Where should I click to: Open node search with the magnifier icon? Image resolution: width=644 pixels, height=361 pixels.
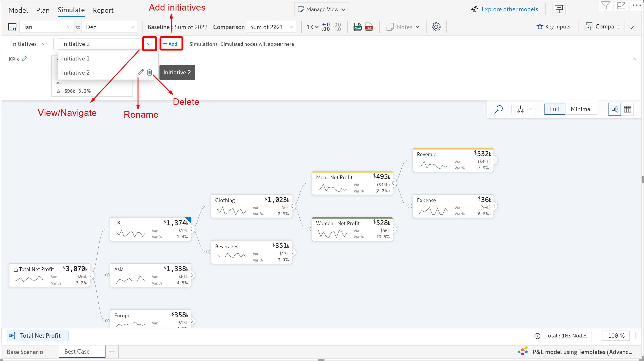(498, 109)
